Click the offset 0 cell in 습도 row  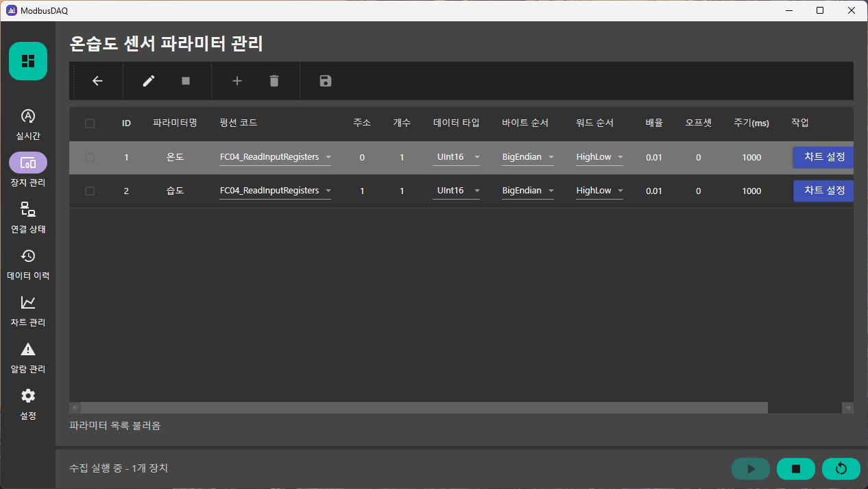point(699,191)
